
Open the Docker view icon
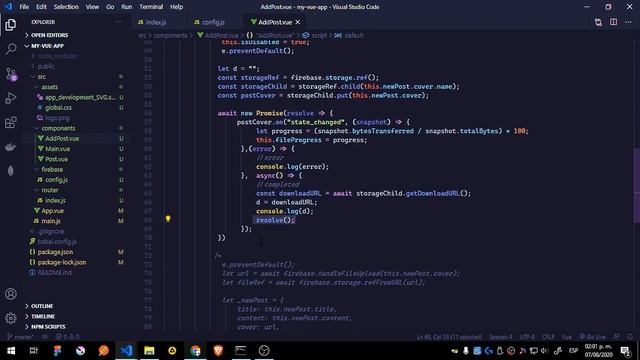click(x=11, y=147)
